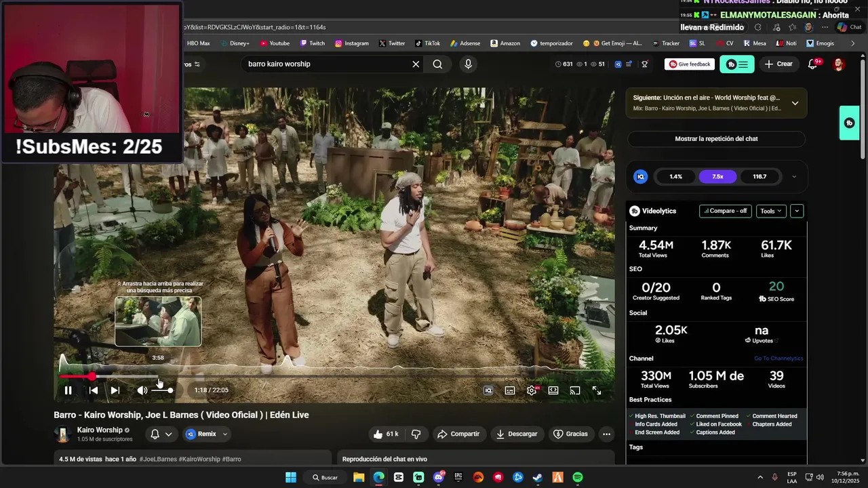This screenshot has height=488, width=868.
Task: Open Spotify from the taskbar
Action: point(578,477)
